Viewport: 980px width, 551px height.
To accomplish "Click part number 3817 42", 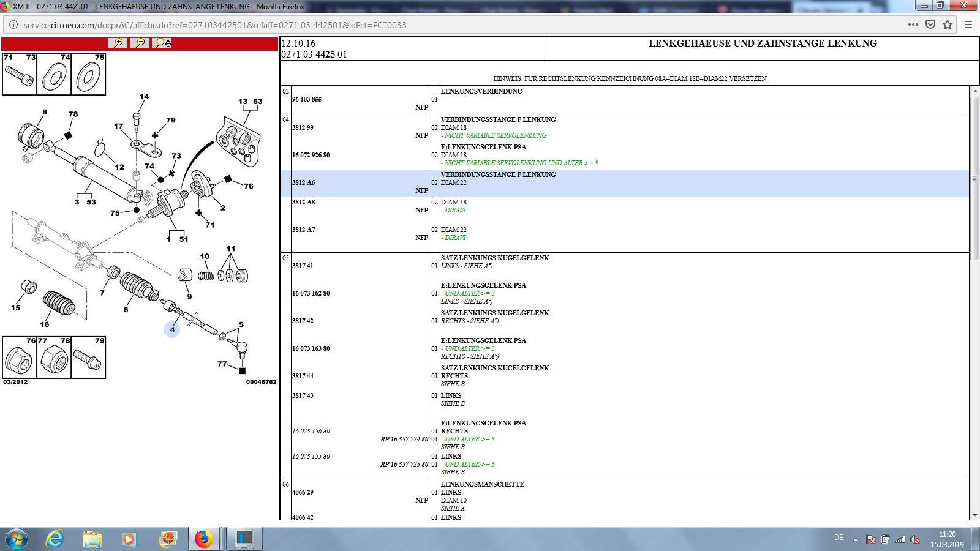I will click(303, 321).
